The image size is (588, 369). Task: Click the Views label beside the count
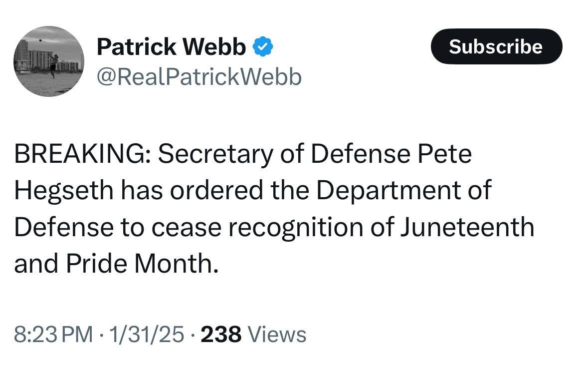tap(277, 334)
